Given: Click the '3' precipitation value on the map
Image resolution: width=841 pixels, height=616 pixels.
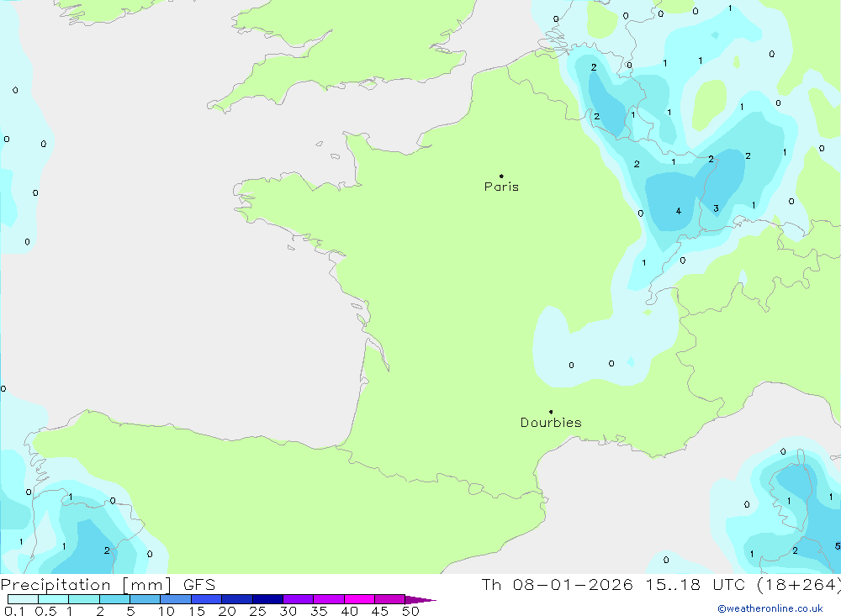Looking at the screenshot, I should (x=716, y=208).
